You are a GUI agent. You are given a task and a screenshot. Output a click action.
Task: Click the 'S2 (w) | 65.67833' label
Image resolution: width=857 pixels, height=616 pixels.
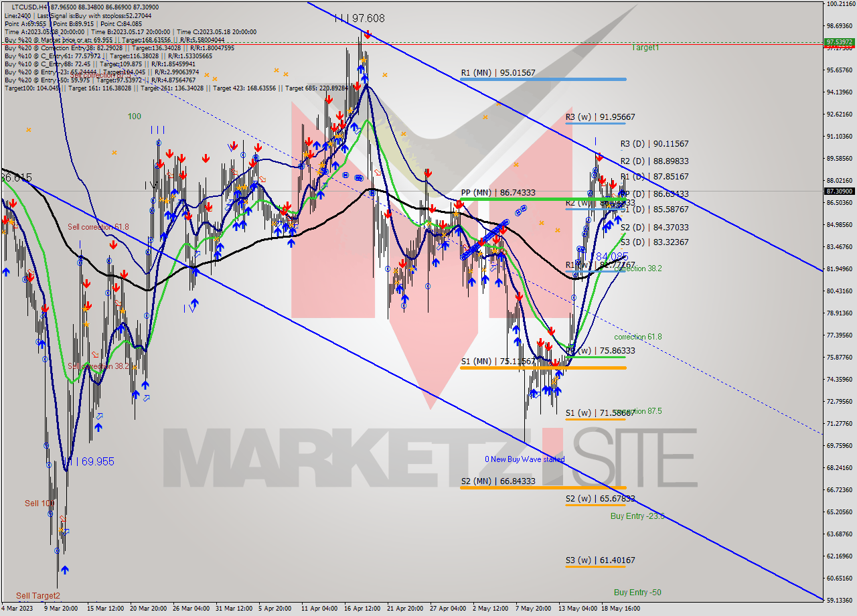coord(600,499)
